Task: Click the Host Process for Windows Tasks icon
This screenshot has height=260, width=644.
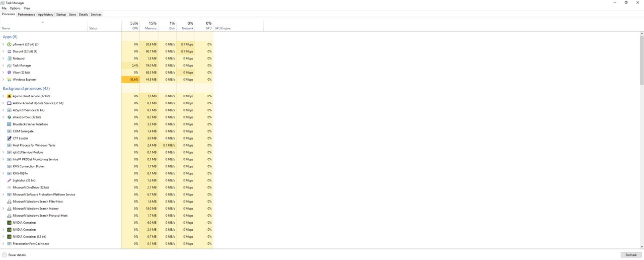Action: pos(9,145)
